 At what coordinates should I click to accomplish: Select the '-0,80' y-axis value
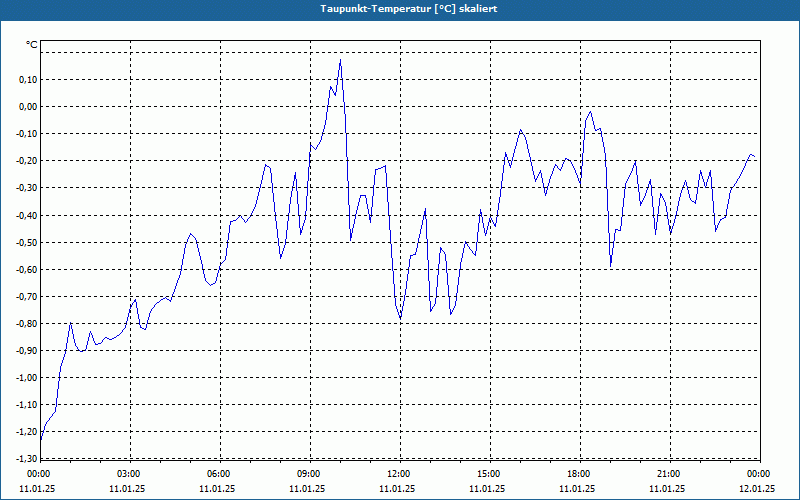point(27,323)
